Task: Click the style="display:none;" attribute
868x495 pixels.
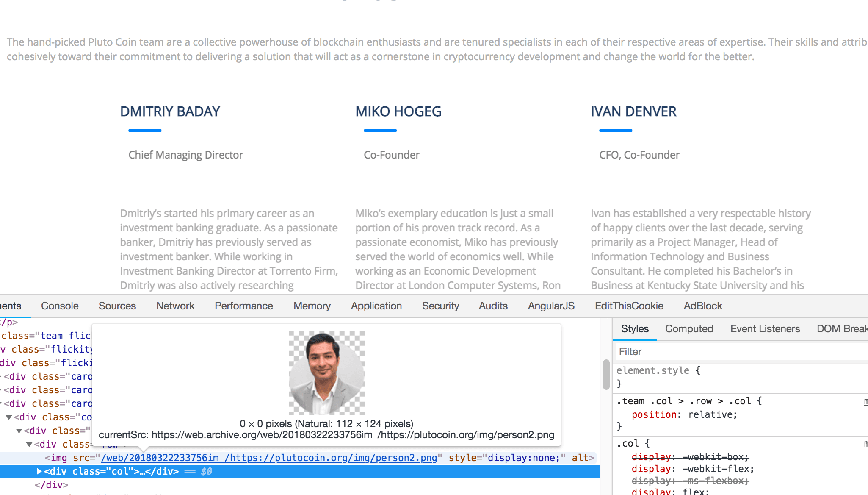Action: (507, 458)
